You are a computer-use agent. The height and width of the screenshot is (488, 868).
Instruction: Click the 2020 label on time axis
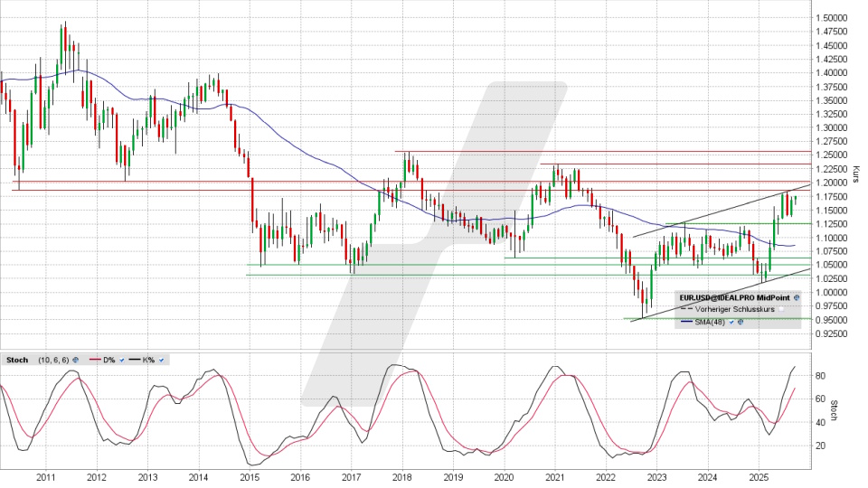point(504,477)
